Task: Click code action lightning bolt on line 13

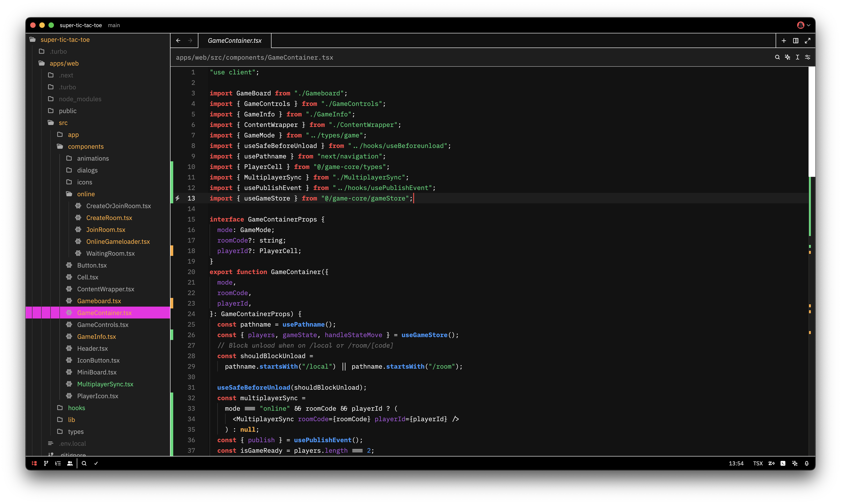Action: tap(178, 198)
